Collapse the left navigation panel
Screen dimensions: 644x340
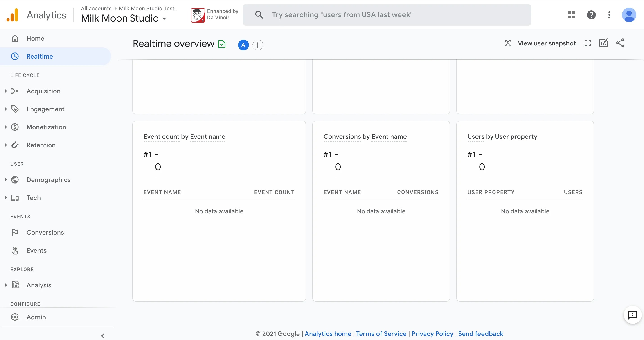pyautogui.click(x=103, y=336)
